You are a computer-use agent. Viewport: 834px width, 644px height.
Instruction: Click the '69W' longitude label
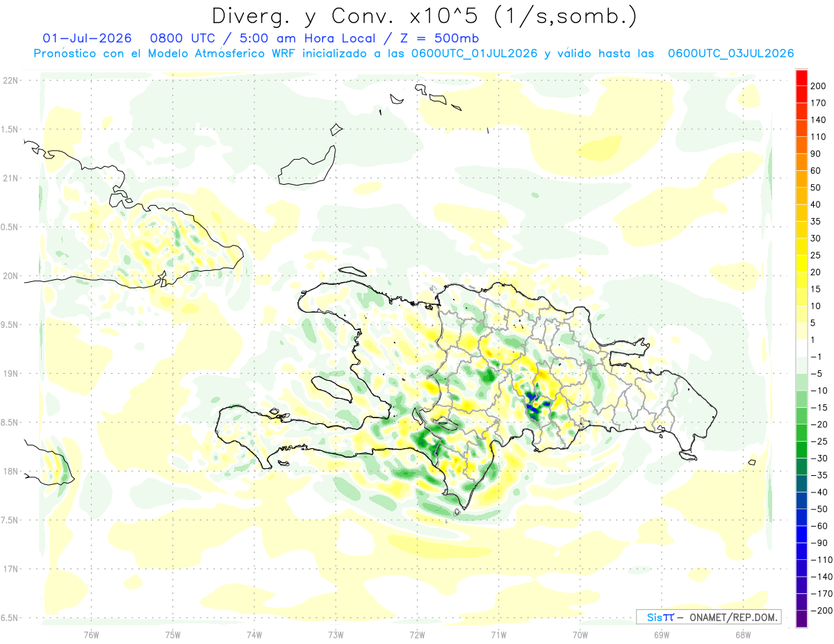661,634
